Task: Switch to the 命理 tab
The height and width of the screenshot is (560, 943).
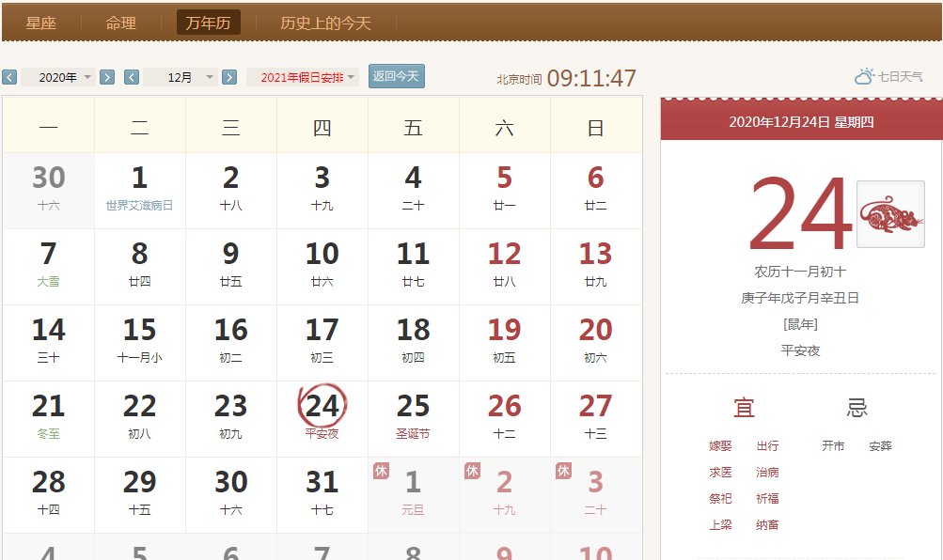Action: (121, 23)
